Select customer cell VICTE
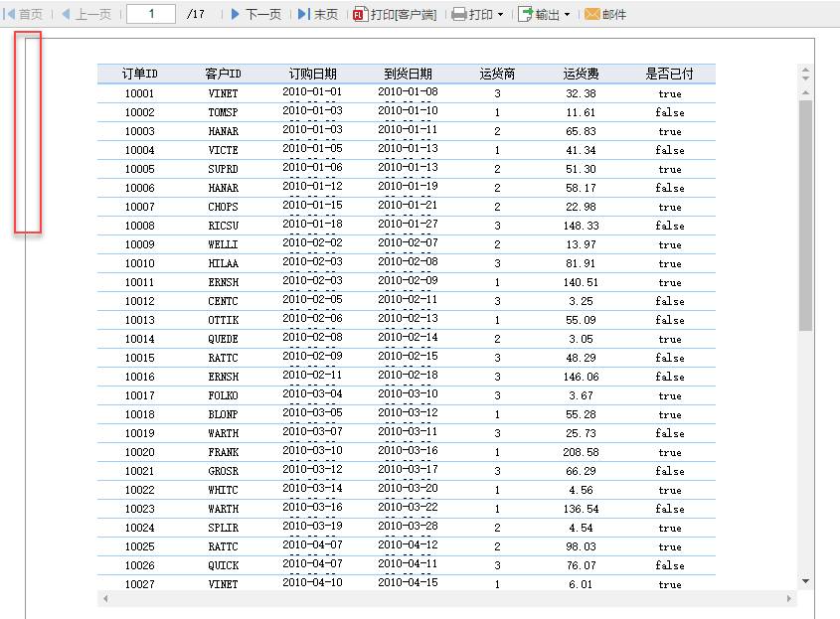The height and width of the screenshot is (619, 840). click(223, 150)
